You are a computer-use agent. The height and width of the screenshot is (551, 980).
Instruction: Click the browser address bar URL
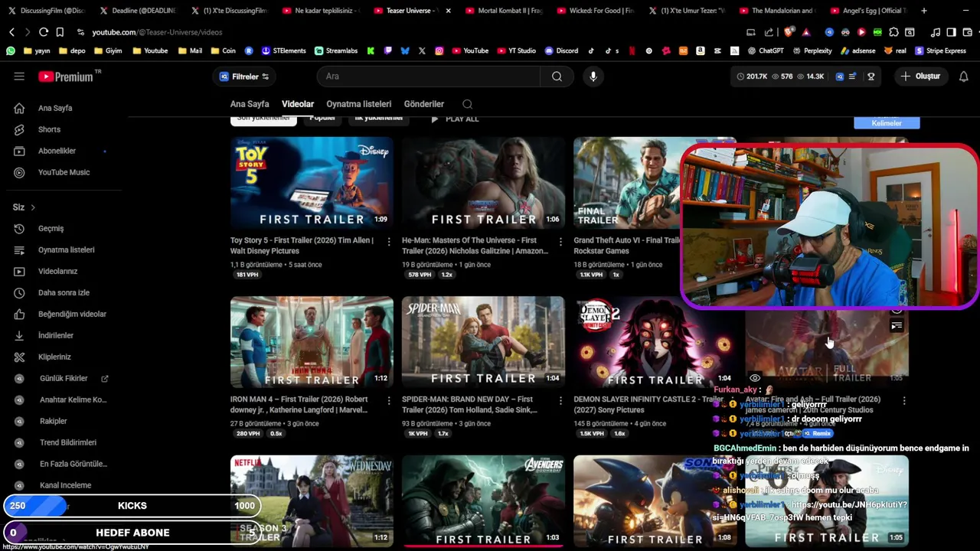click(157, 32)
